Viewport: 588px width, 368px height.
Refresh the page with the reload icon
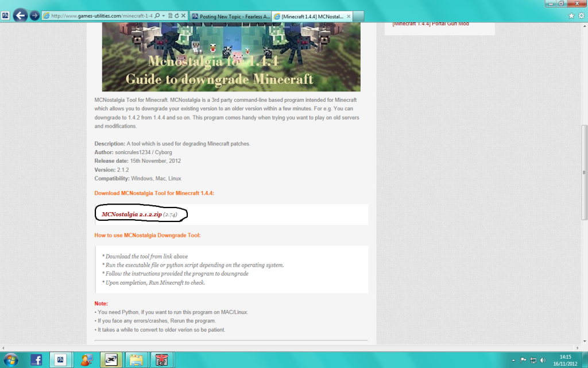pyautogui.click(x=176, y=16)
